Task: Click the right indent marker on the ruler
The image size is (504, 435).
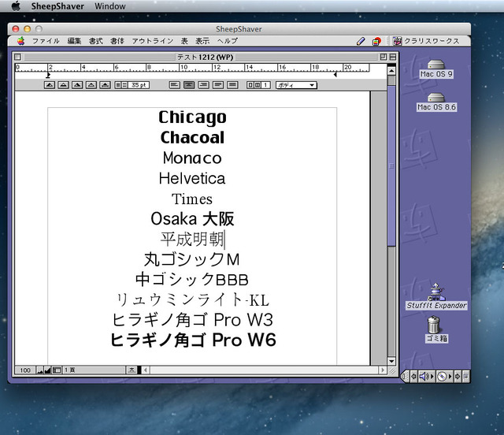Action: pyautogui.click(x=335, y=75)
